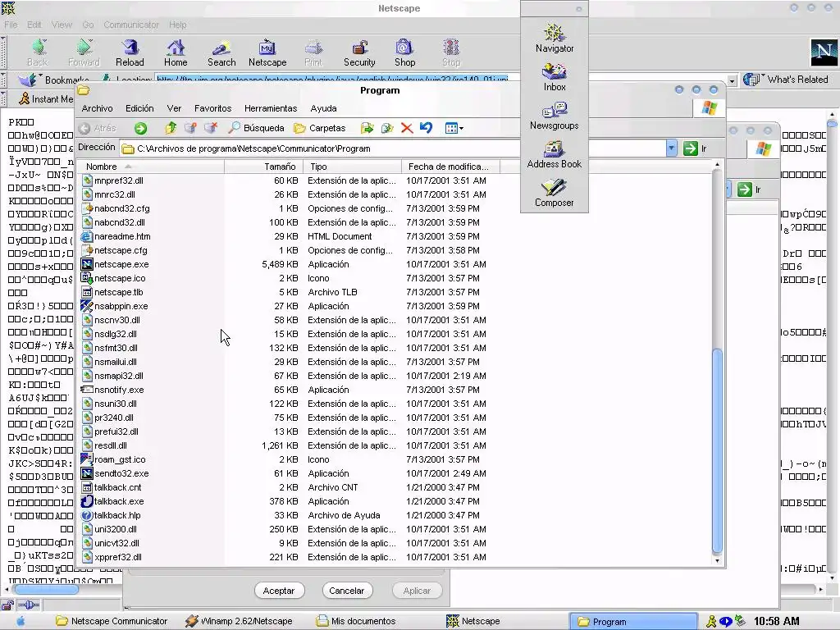Click the Netscape horizontal scrollbar thumb

[x=47, y=589]
